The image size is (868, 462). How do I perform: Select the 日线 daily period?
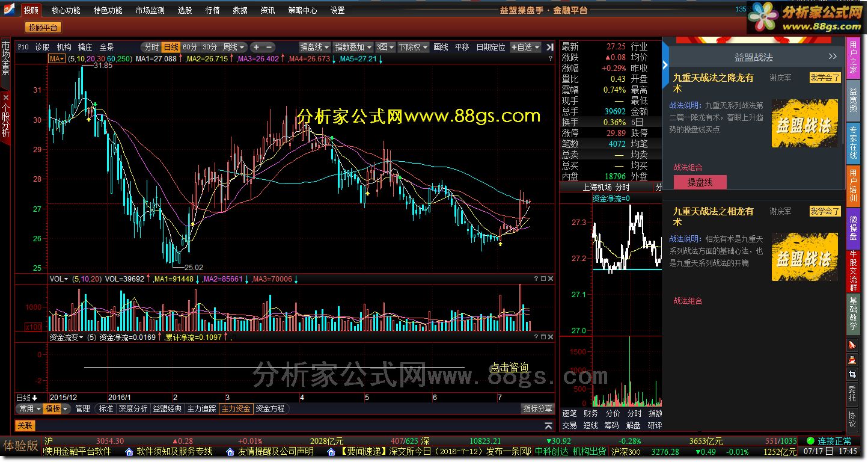[x=171, y=47]
